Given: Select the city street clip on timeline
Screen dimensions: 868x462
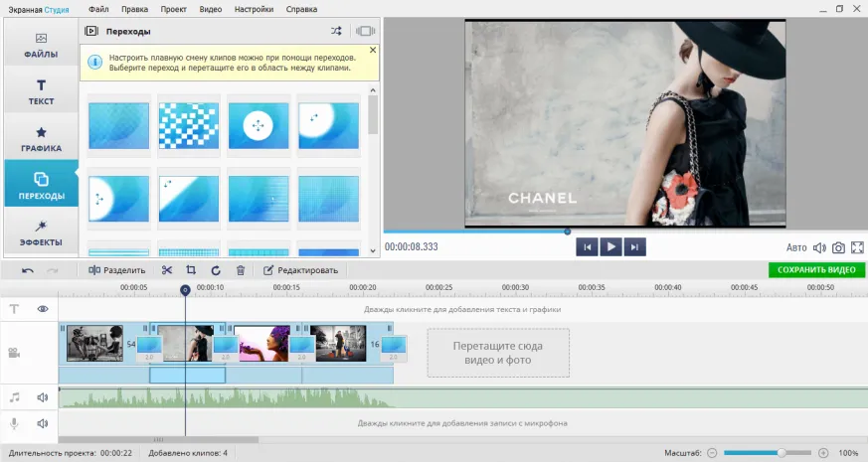Looking at the screenshot, I should pyautogui.click(x=338, y=344).
